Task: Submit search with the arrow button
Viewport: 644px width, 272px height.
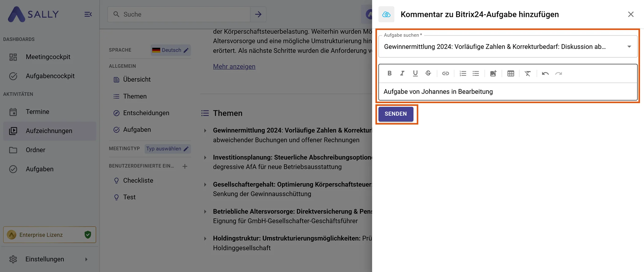Action: [258, 14]
